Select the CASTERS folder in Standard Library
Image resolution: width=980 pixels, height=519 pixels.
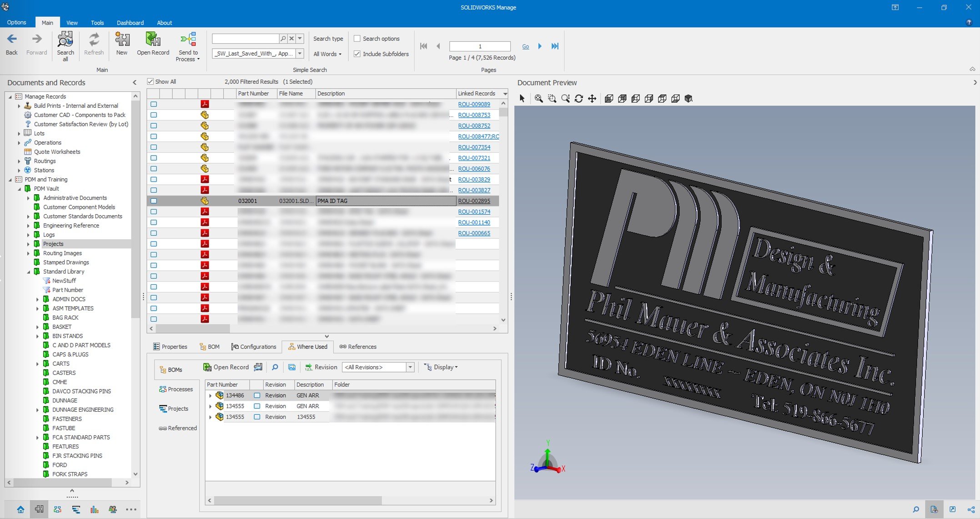[x=64, y=373]
